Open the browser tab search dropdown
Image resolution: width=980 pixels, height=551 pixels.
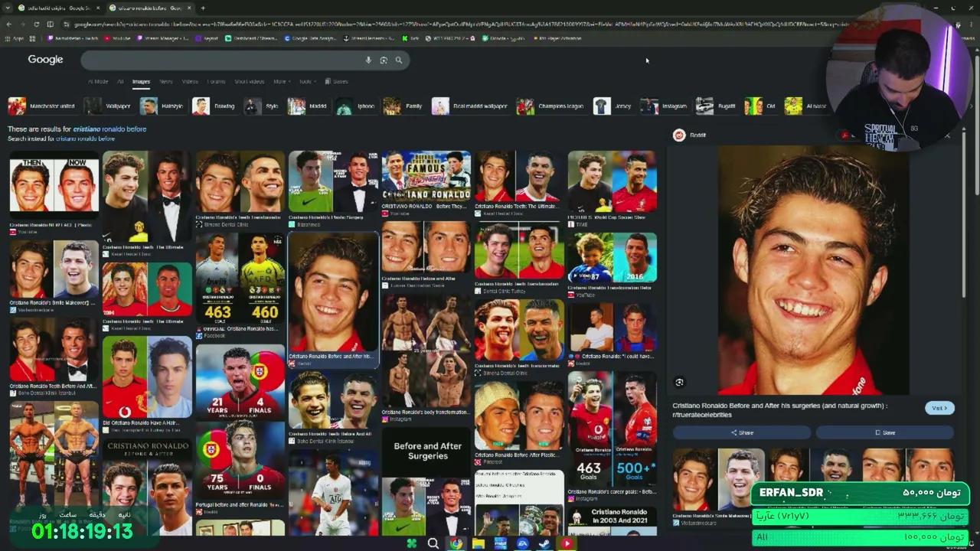8,8
